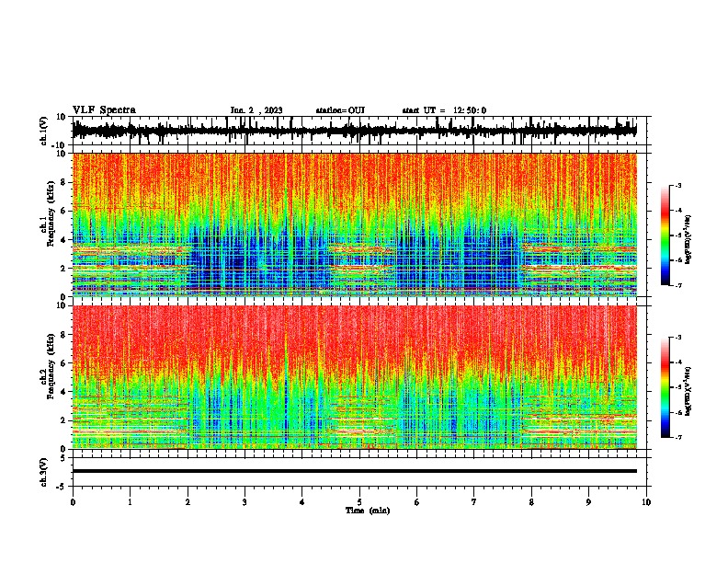Screen dimensions: 728x563
Task: Click the ch.2 color scale log(PSD) unit label
Action: [x=688, y=391]
